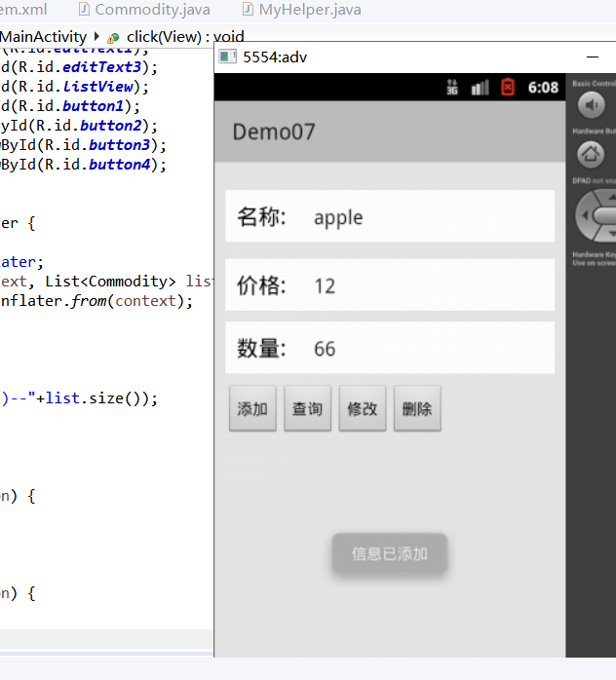
Task: Click the list.size() call in code
Action: (97, 398)
